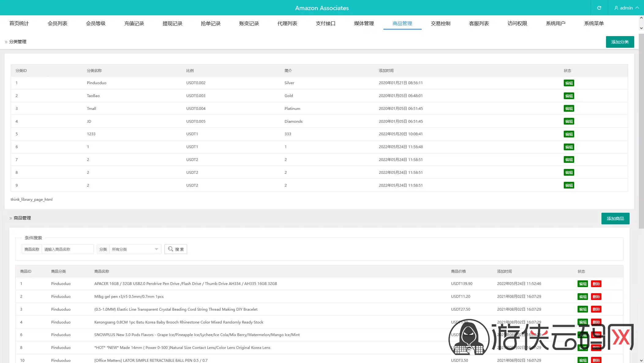Viewport: 644px width, 363px height.
Task: Delete the Elastic Line Crystal Cord product
Action: point(596,309)
